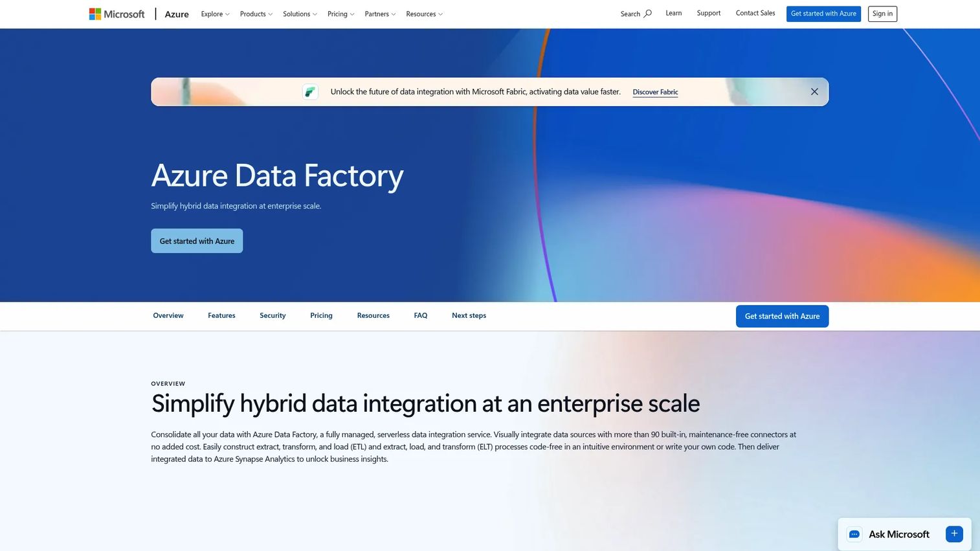Dismiss the Microsoft Fabric banner
This screenshot has height=551, width=980.
tap(814, 92)
